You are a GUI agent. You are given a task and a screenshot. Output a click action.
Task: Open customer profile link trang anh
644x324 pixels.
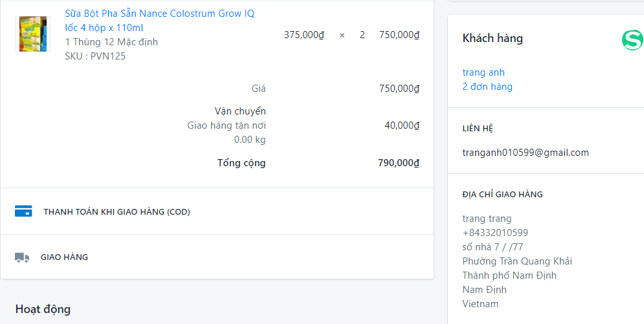[x=483, y=72]
